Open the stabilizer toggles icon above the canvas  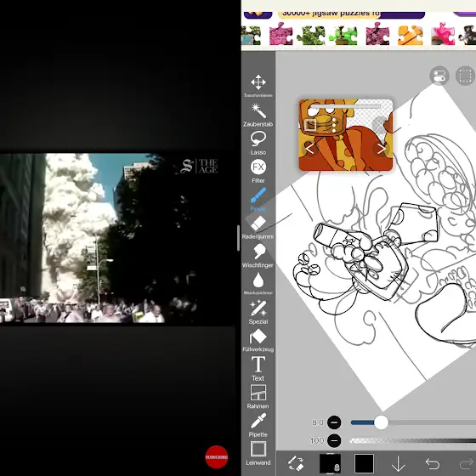(x=439, y=76)
